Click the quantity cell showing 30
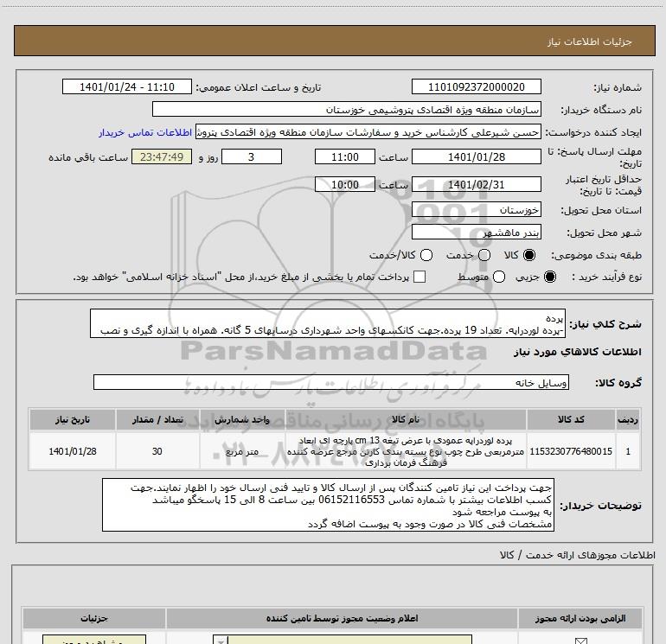Viewport: 666px width, 644px height. (x=157, y=451)
